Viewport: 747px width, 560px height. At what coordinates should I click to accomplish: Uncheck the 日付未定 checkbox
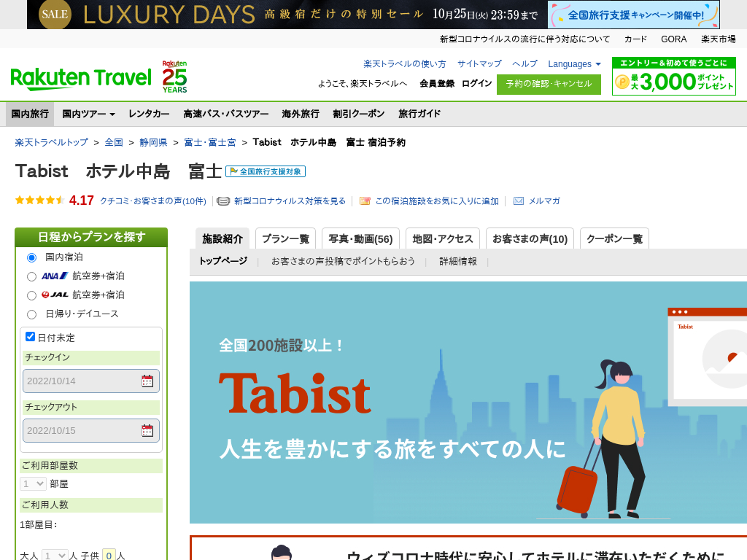click(30, 337)
